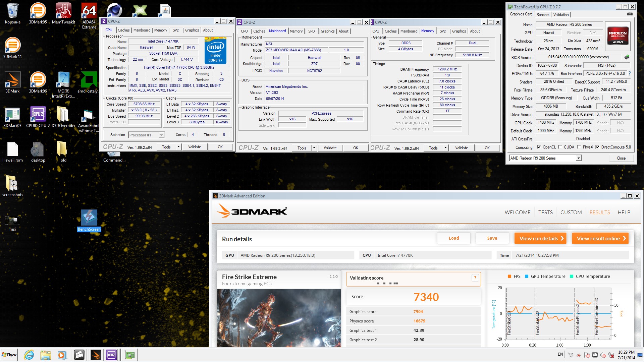Click the muted volume tray icon
This screenshot has height=362, width=644.
603,355
